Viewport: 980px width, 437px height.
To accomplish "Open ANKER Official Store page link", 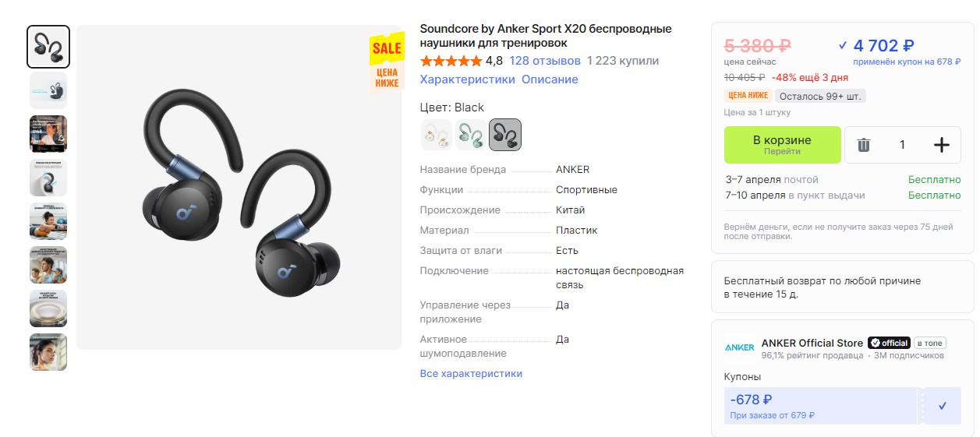I will [x=812, y=343].
